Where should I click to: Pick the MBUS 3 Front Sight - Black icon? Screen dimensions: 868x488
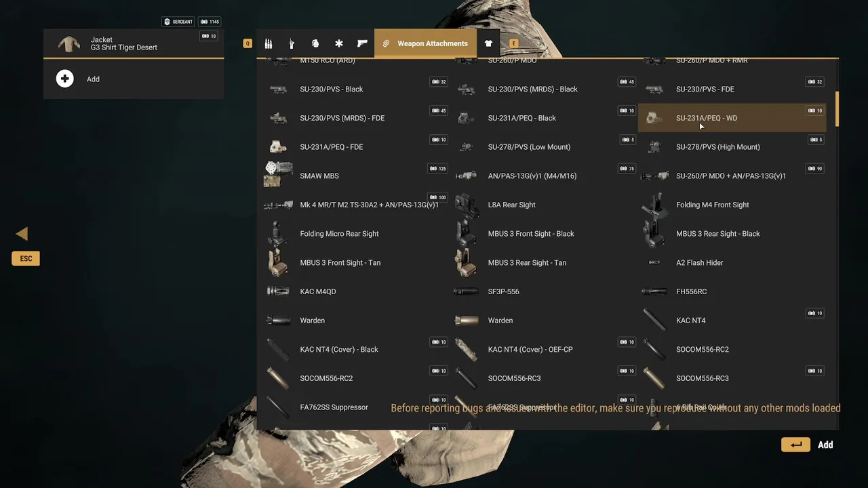[x=466, y=234]
